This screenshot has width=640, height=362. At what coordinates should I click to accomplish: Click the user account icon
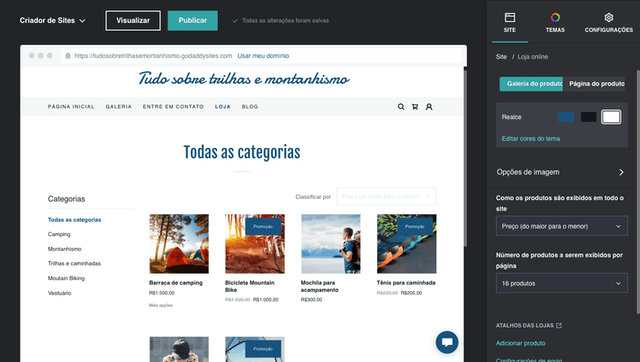429,107
